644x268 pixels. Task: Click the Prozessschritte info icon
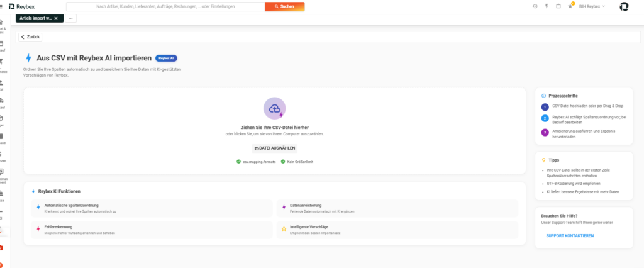pos(544,96)
